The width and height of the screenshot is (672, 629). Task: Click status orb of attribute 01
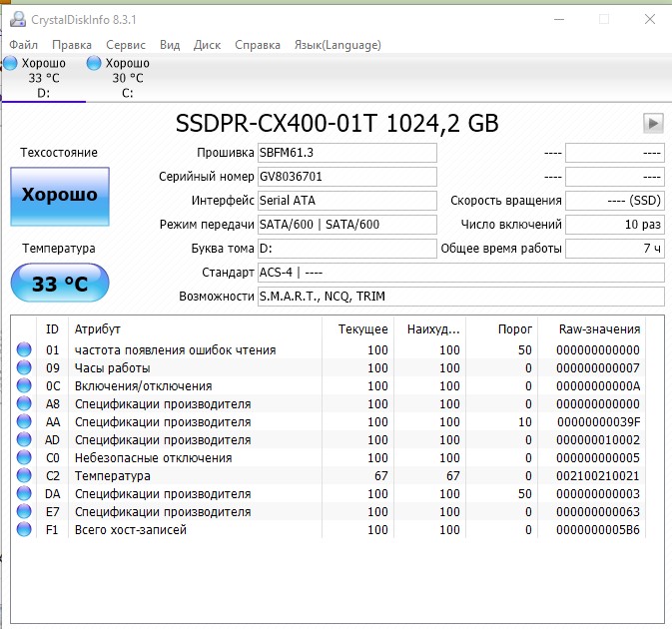[x=24, y=349]
